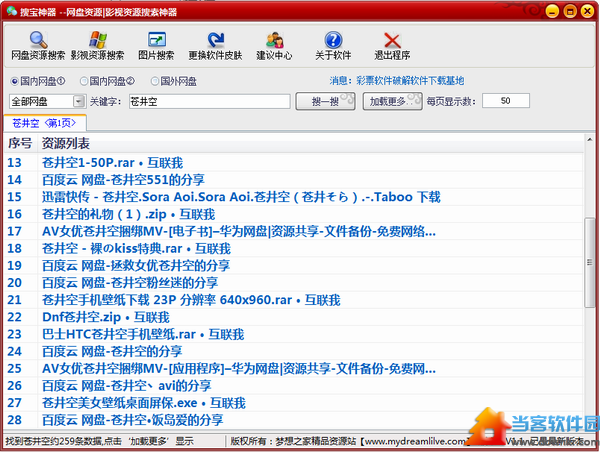Click the vertical scrollbar thumb
600x452 pixels.
[589, 262]
